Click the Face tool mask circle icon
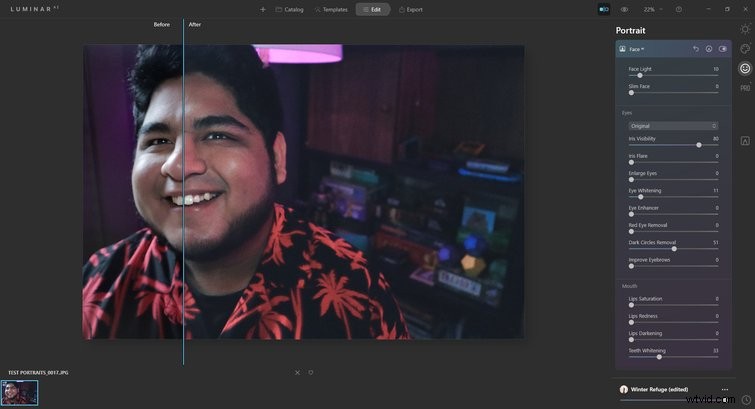Viewport: 755px width, 409px height. tap(709, 49)
